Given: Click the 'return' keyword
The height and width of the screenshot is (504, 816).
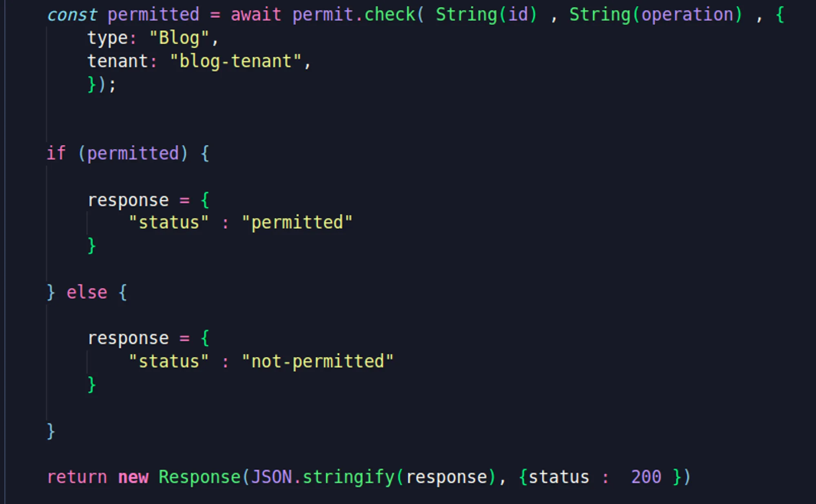Looking at the screenshot, I should point(77,477).
